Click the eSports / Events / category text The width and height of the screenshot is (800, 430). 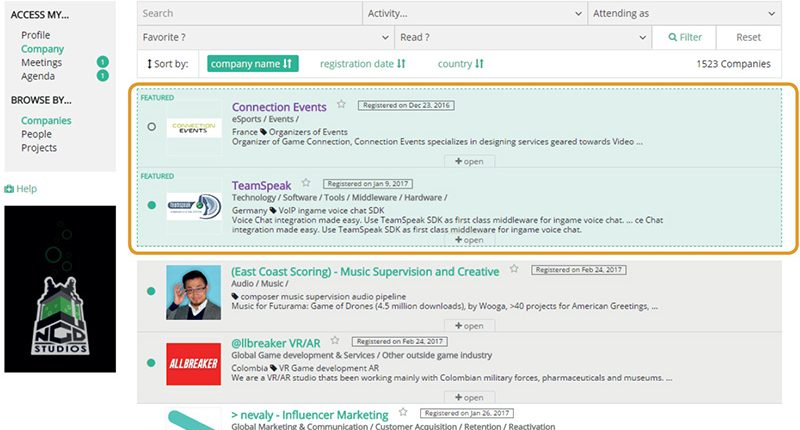click(x=265, y=119)
